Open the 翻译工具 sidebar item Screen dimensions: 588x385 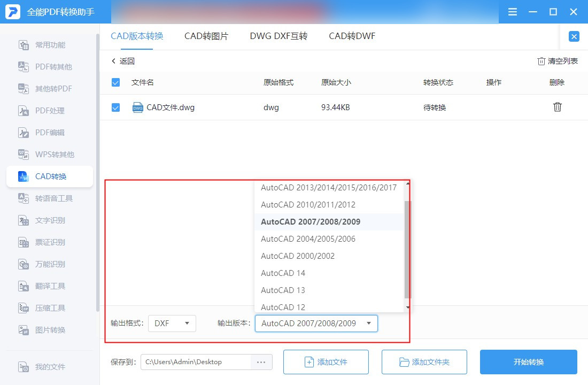coord(50,286)
